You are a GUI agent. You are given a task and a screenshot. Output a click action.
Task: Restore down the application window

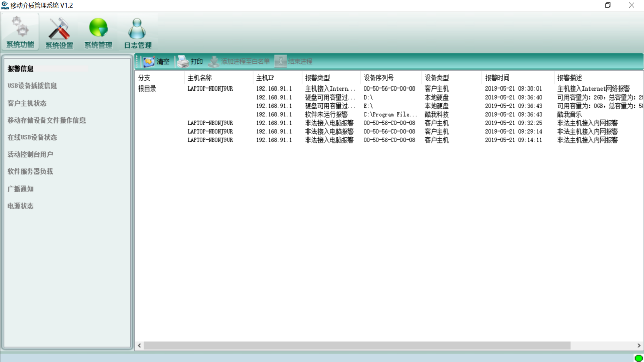coord(608,5)
